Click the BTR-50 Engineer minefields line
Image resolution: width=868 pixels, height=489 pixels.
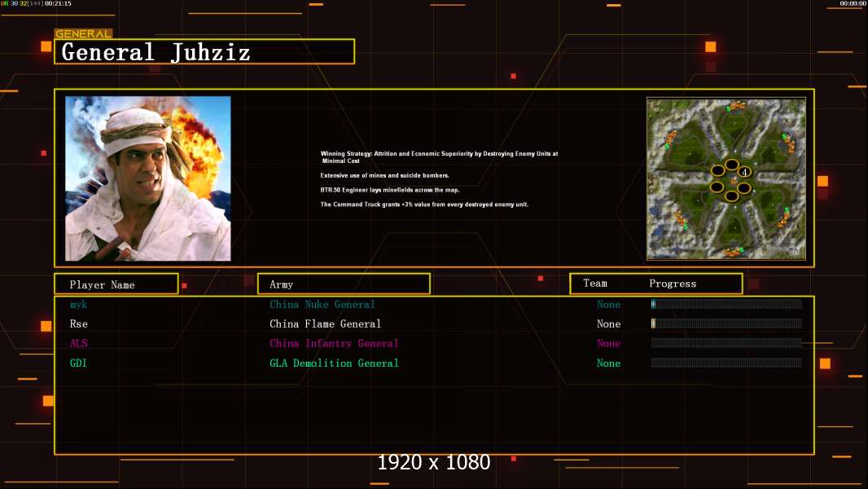pyautogui.click(x=390, y=190)
